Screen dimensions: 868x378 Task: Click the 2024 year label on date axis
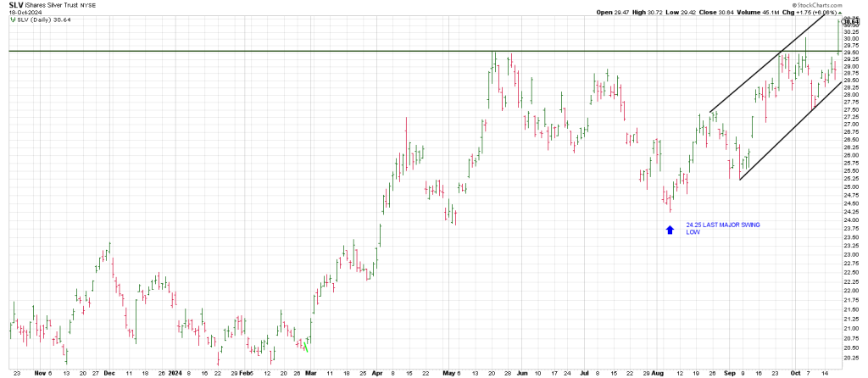pos(174,372)
